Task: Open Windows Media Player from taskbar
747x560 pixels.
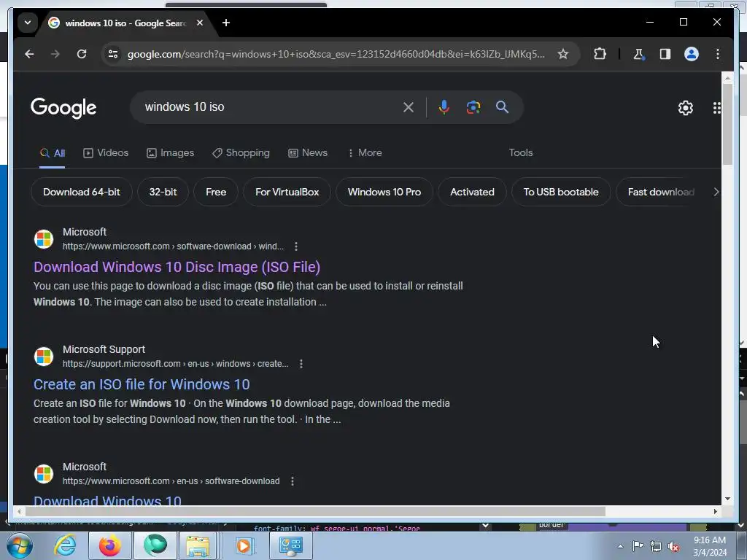Action: [244, 545]
